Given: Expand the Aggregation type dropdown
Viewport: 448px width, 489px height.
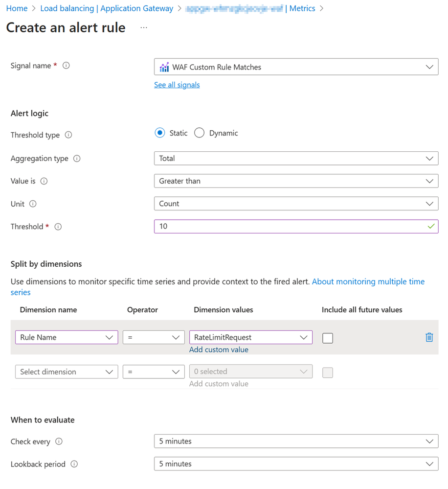Looking at the screenshot, I should (296, 159).
